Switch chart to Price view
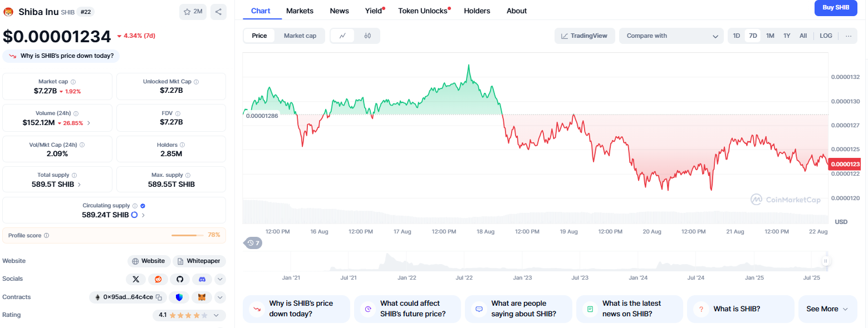Image resolution: width=868 pixels, height=328 pixels. click(x=259, y=36)
